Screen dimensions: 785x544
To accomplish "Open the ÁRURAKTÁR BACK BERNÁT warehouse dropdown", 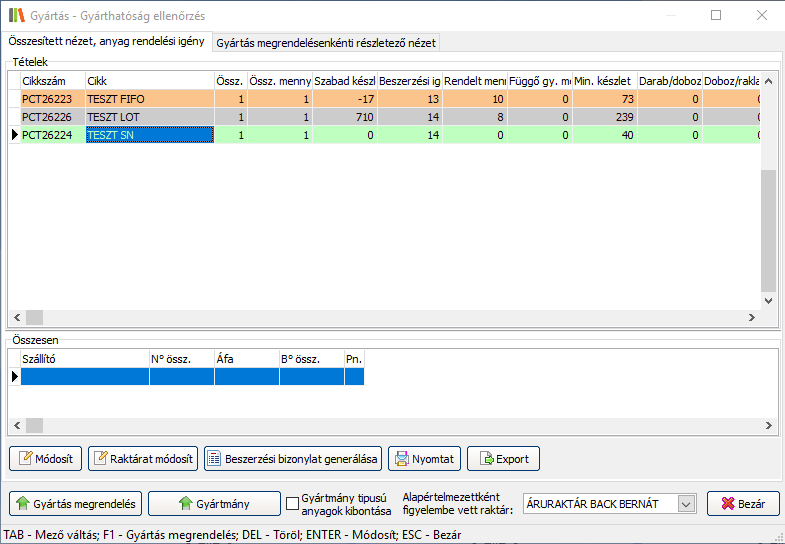I will [686, 504].
